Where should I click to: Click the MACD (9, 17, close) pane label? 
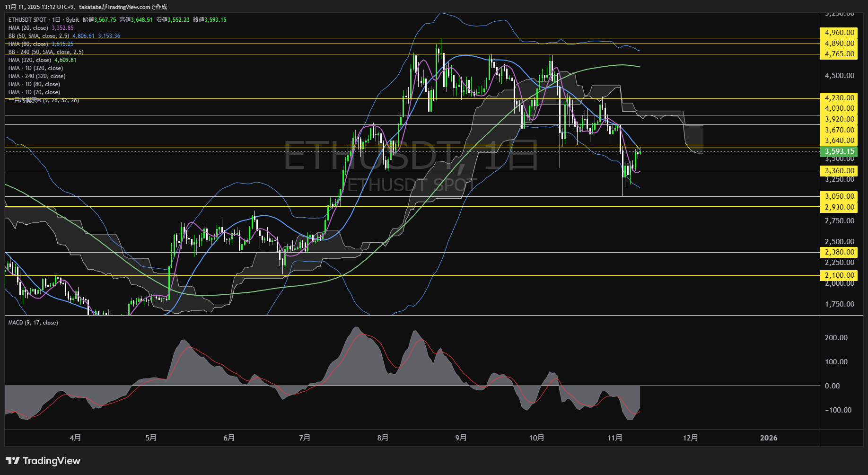(x=32, y=322)
